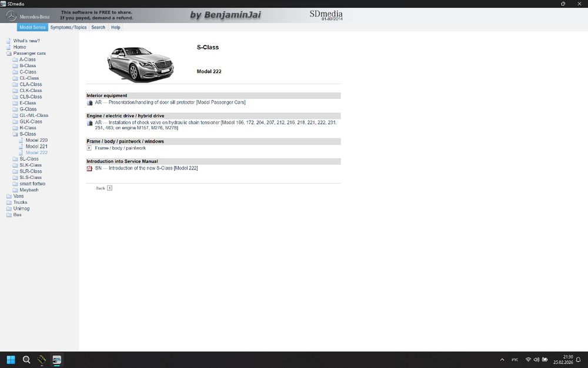Screen dimensions: 588x368
Task: Click the Back arrow button icon
Action: (x=109, y=188)
